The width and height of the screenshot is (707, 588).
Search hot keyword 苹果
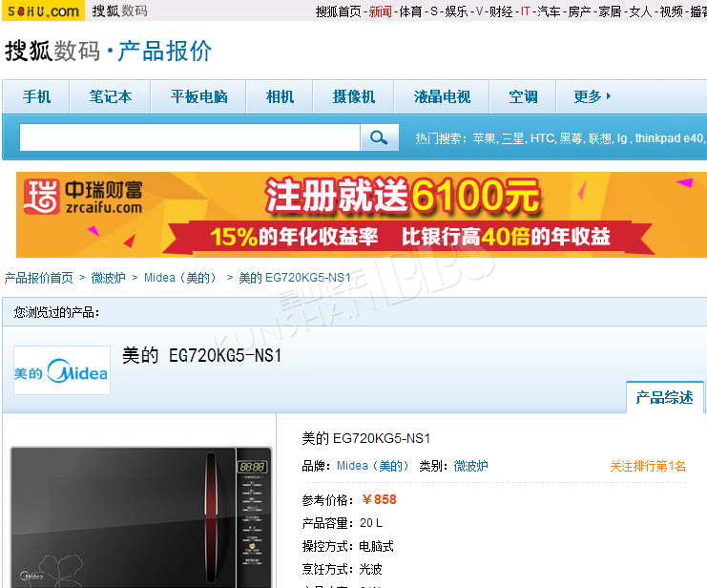484,138
